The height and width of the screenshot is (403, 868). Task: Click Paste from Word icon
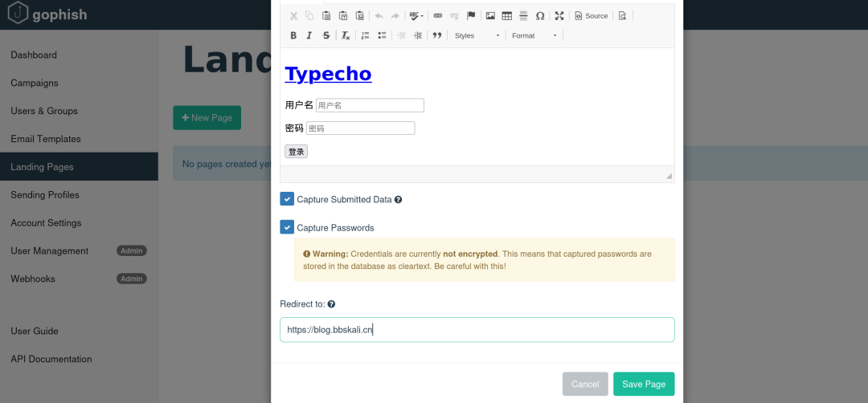click(360, 16)
